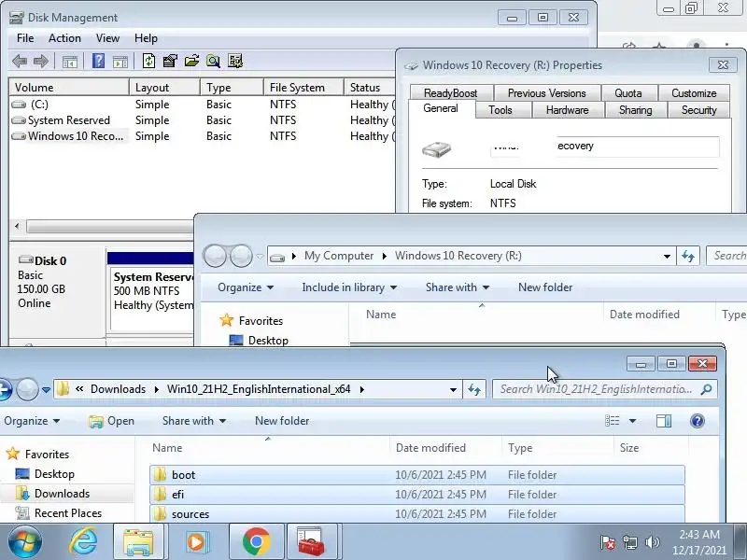This screenshot has width=747, height=560.
Task: Click the sources folder icon
Action: tap(160, 513)
